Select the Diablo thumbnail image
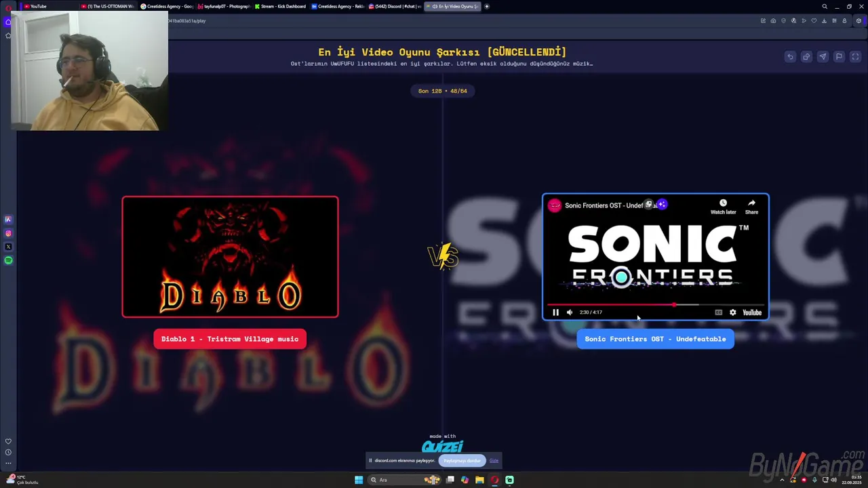Screen dimensions: 868x488 [230, 257]
